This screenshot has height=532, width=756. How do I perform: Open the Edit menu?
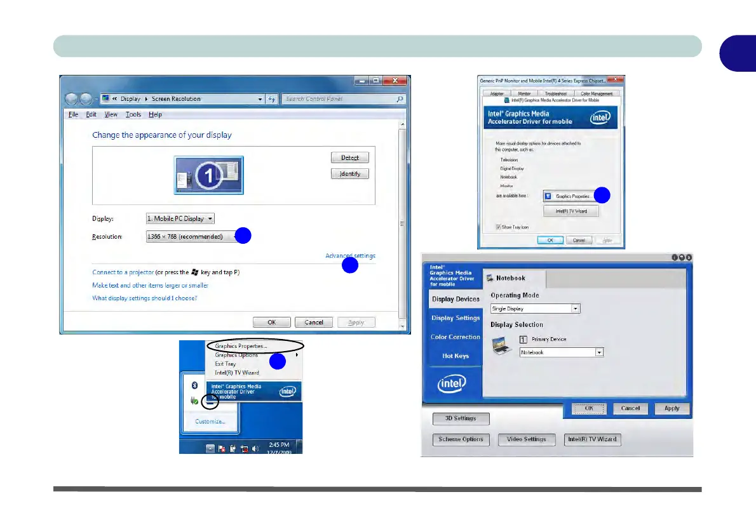[x=91, y=115]
